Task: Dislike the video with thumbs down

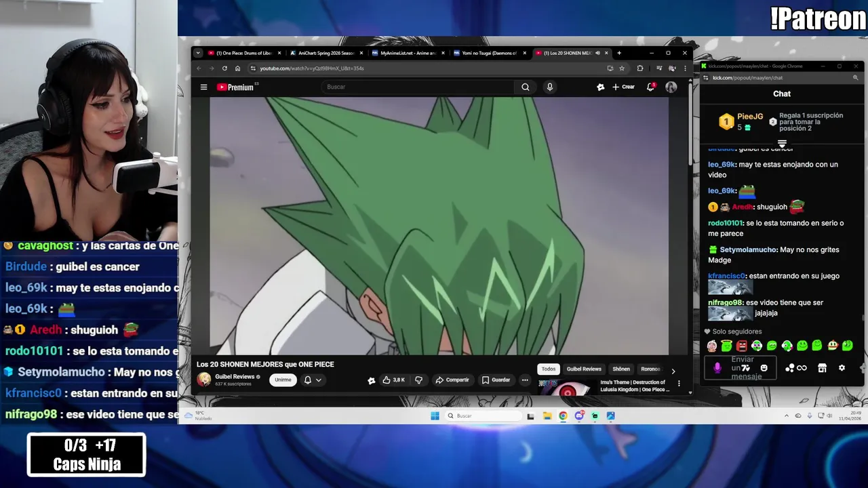Action: pyautogui.click(x=418, y=380)
